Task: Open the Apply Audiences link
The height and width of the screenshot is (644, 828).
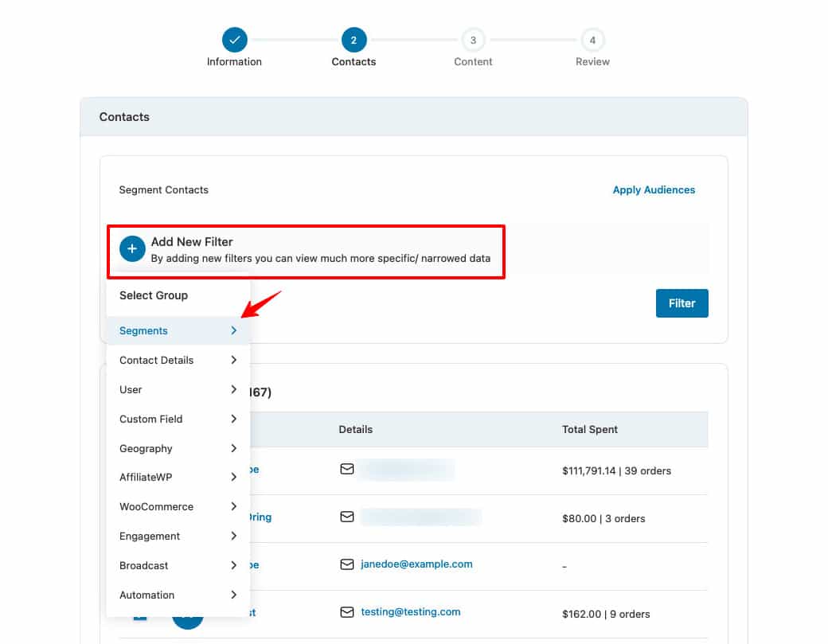Action: (x=654, y=189)
